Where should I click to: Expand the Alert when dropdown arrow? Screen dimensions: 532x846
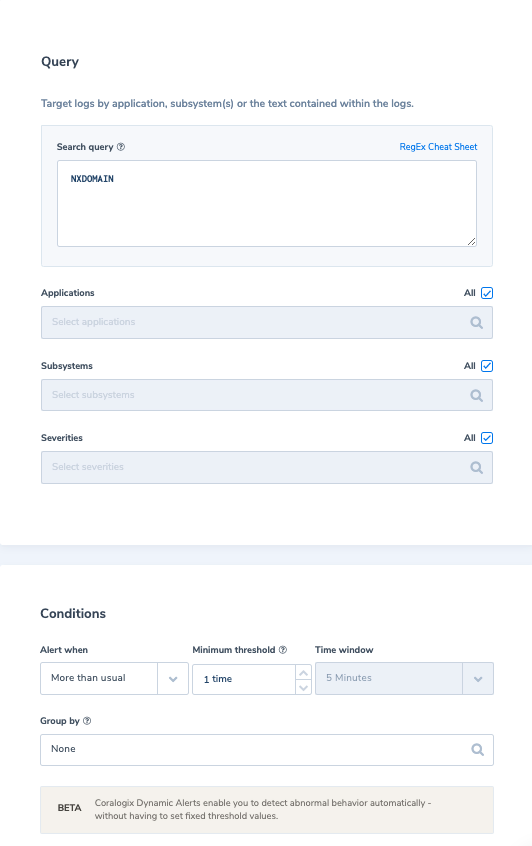[x=173, y=679]
